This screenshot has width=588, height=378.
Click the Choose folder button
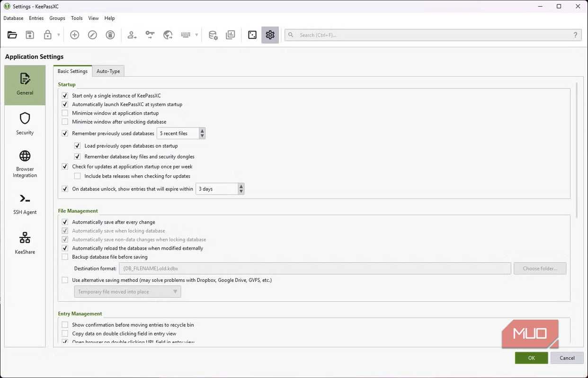point(540,269)
